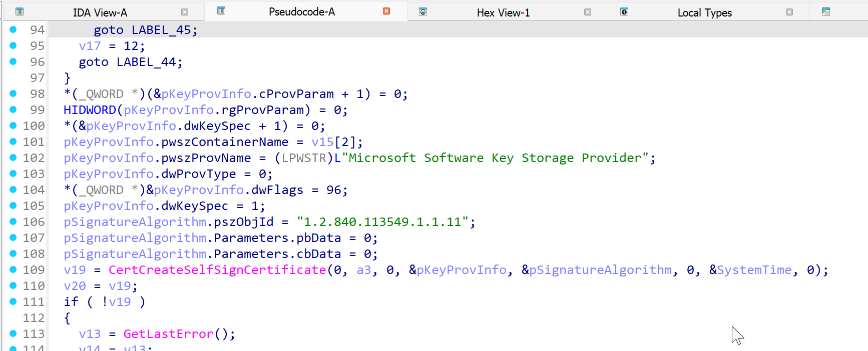Screen dimensions: 868x351
Task: Click the icon of the rightmost partially visible tab
Action: 826,12
